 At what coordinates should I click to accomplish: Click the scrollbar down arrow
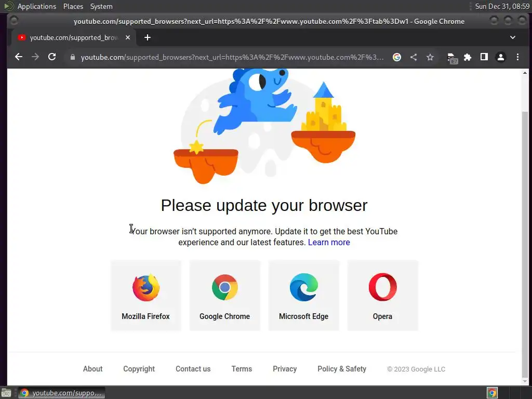(x=525, y=381)
